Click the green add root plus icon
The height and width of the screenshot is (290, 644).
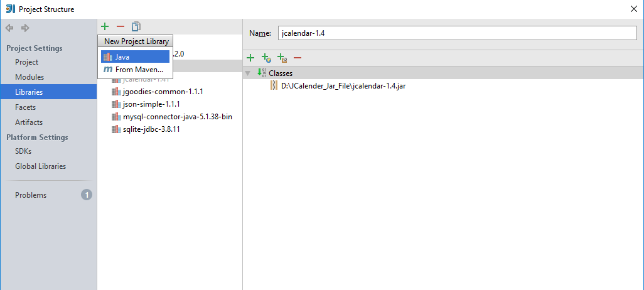click(x=250, y=58)
